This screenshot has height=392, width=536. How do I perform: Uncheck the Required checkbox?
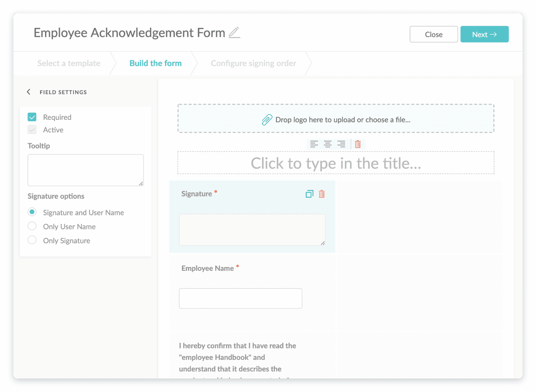click(x=32, y=117)
